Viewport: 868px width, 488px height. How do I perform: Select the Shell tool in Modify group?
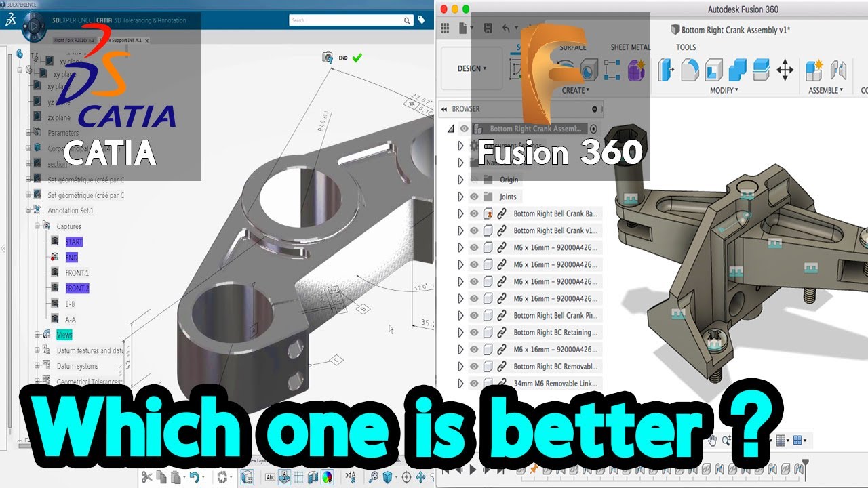713,69
